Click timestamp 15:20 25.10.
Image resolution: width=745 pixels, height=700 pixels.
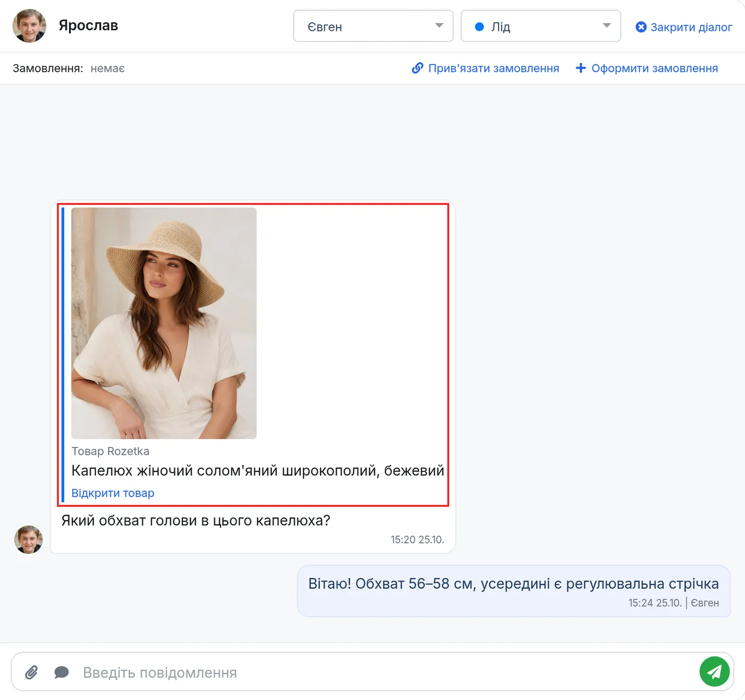point(417,539)
